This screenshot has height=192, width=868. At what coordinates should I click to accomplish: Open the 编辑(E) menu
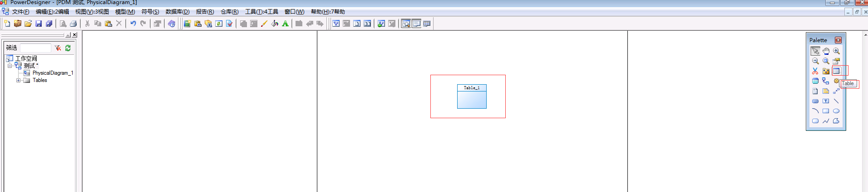[x=52, y=12]
